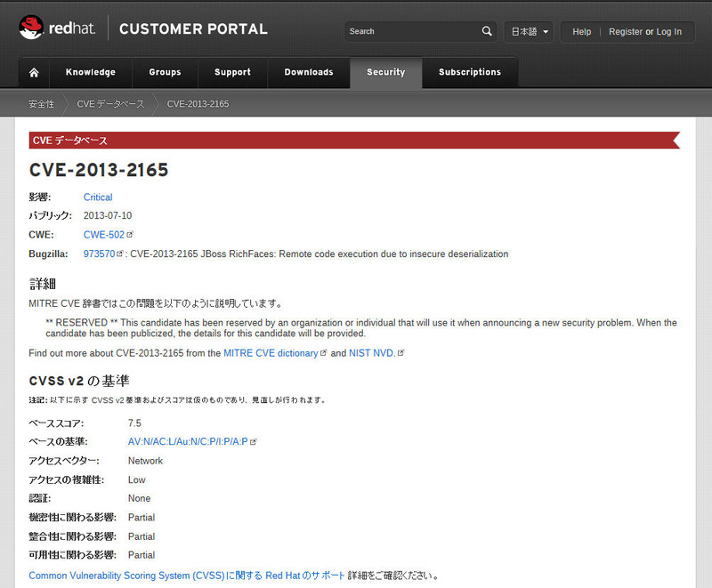Click the Help link

[581, 31]
